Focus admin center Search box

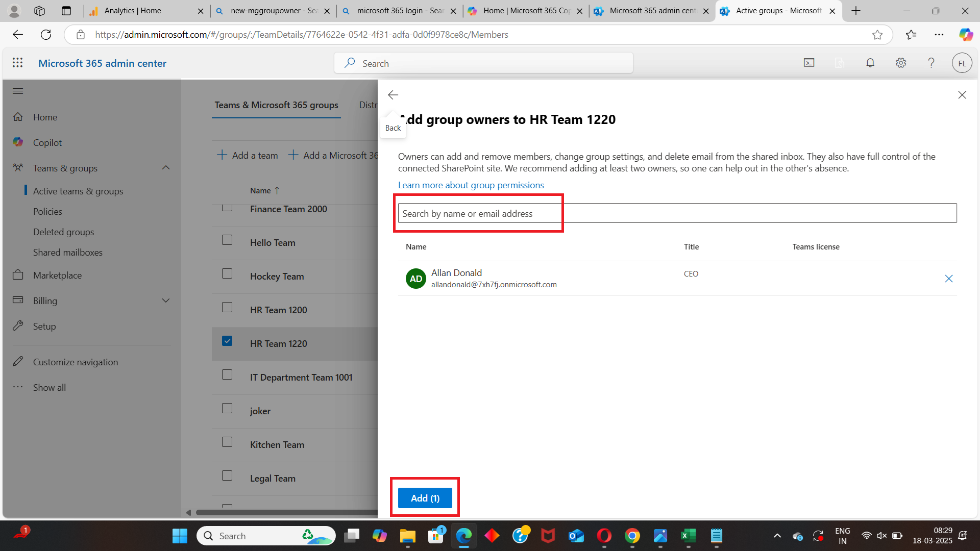coord(483,63)
